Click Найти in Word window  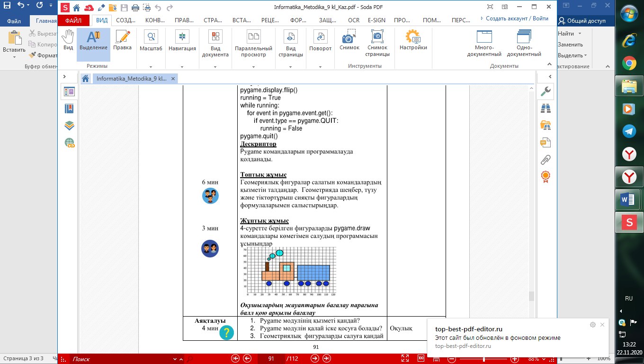566,34
